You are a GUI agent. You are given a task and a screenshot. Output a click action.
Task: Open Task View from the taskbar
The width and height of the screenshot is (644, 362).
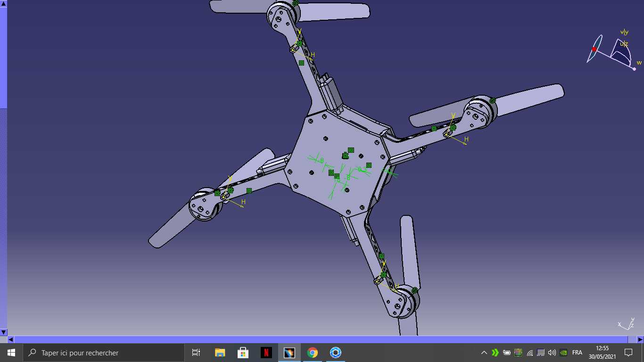click(196, 353)
